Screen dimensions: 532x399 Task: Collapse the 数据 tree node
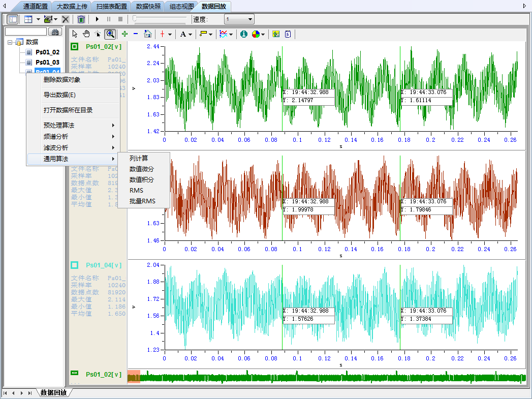(10, 42)
